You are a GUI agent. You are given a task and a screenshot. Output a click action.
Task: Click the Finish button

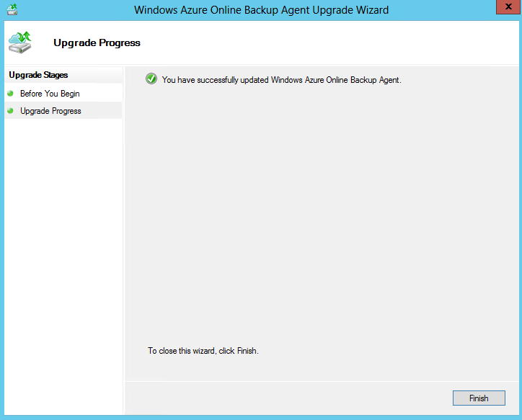pos(479,398)
